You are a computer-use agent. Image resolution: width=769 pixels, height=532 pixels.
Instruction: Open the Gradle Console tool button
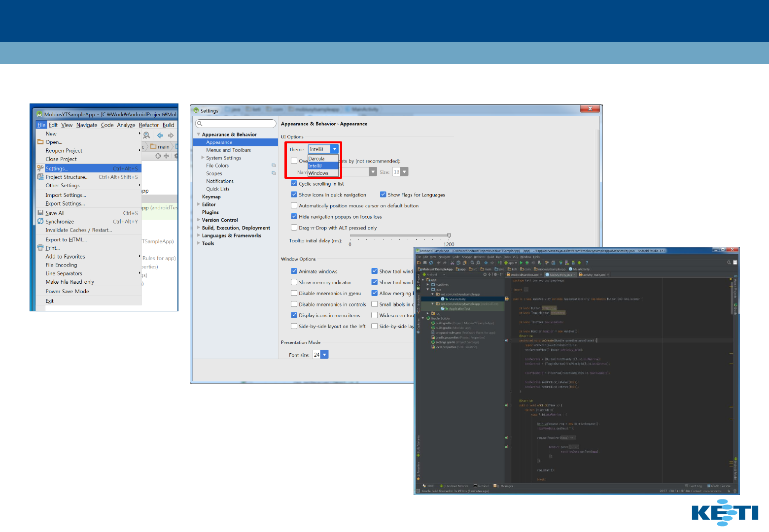coord(719,486)
